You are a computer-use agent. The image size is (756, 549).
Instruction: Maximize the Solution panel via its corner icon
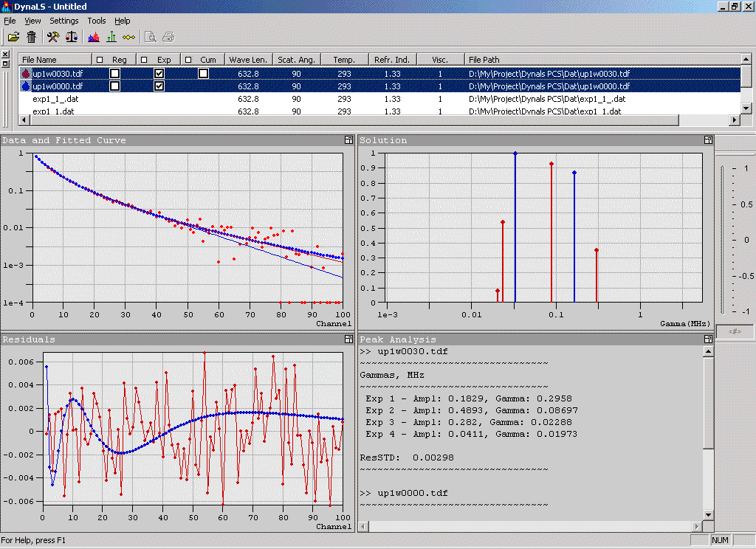[707, 140]
